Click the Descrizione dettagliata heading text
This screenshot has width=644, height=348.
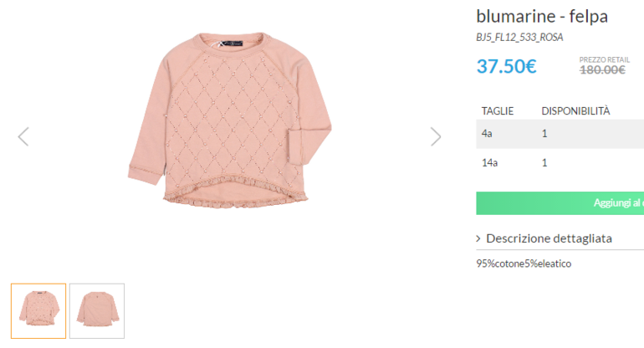549,238
